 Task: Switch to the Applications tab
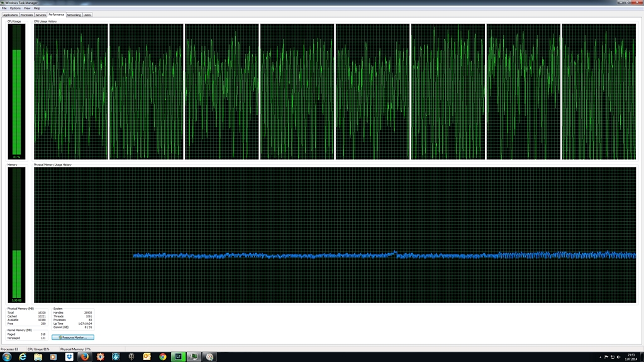pos(10,15)
